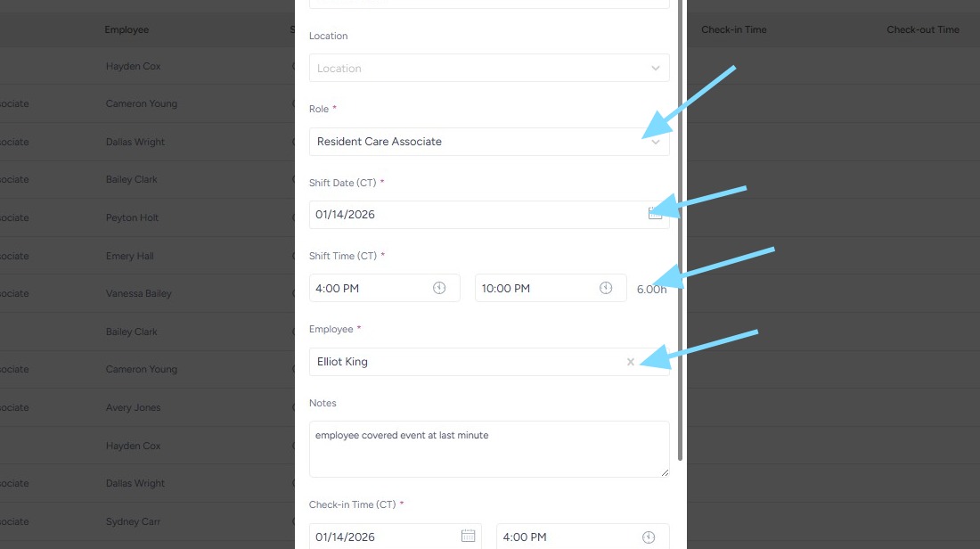Clear Elliot King from Employee field
The height and width of the screenshot is (549, 980).
tap(631, 362)
